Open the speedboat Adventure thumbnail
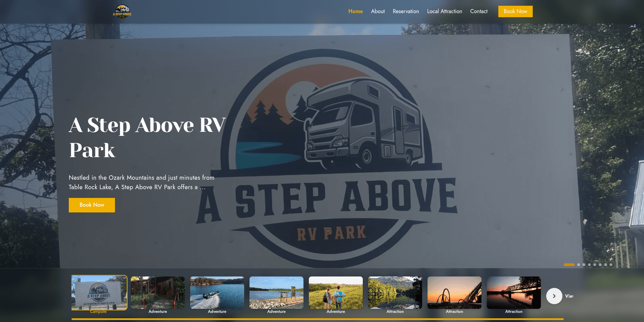644x322 pixels. [x=217, y=293]
